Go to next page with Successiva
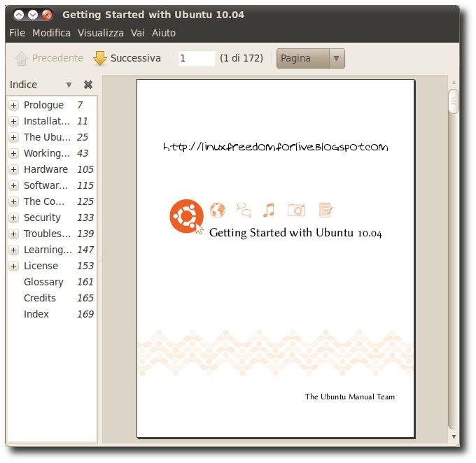This screenshot has height=463, width=476. [x=127, y=58]
